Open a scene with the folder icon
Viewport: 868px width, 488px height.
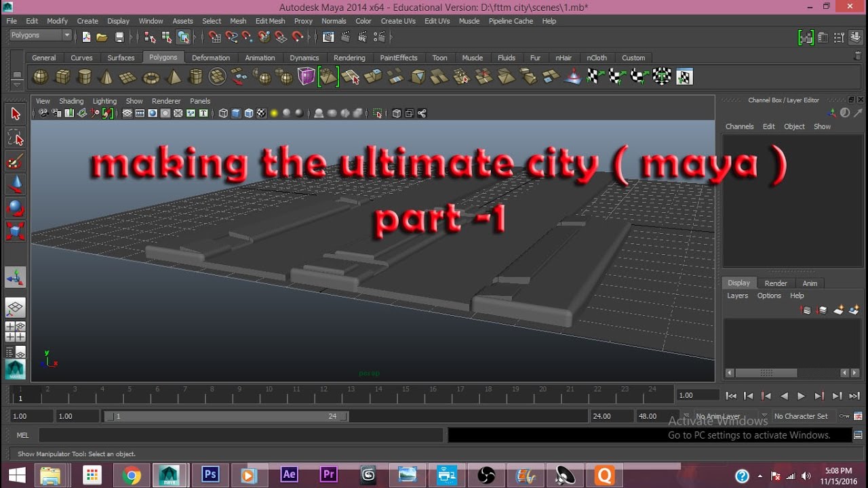(x=102, y=37)
